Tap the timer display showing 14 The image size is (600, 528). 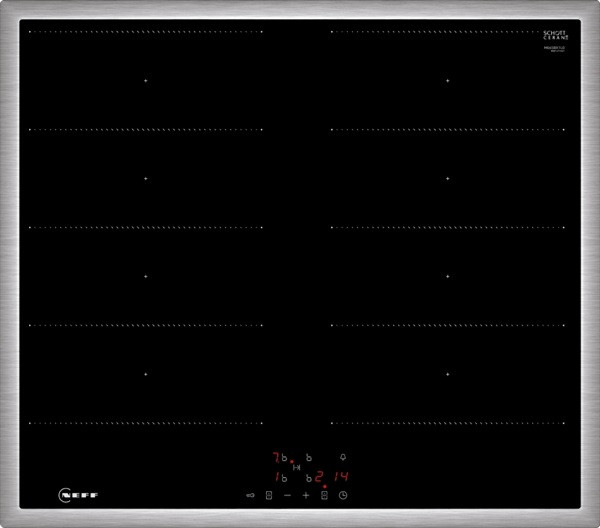click(341, 477)
